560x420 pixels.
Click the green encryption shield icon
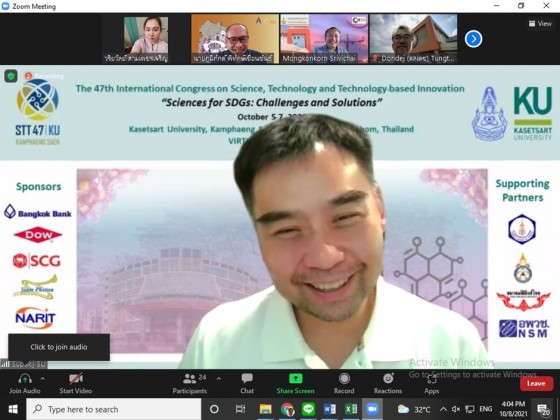click(11, 76)
